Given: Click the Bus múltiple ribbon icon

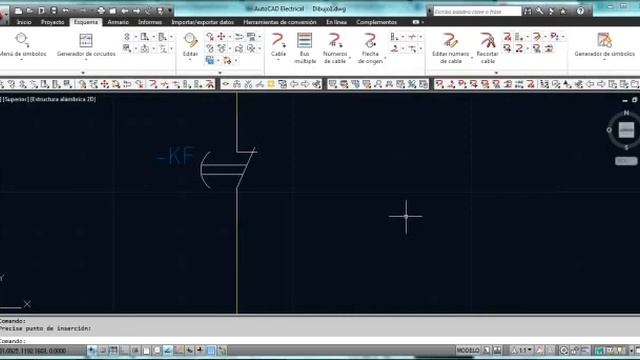Looking at the screenshot, I should pyautogui.click(x=305, y=41).
